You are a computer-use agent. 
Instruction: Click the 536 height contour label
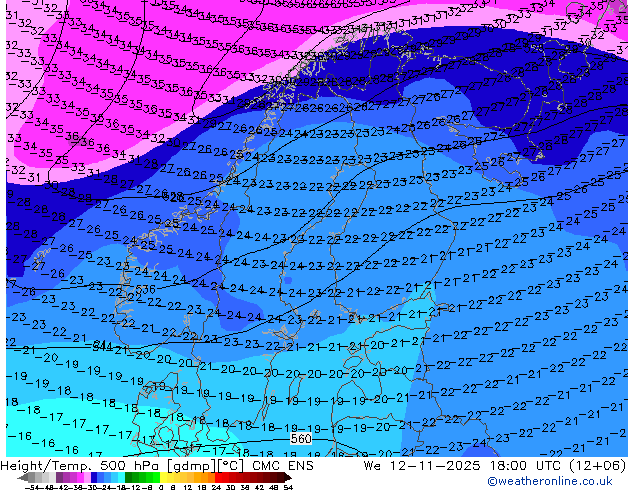coord(145,289)
